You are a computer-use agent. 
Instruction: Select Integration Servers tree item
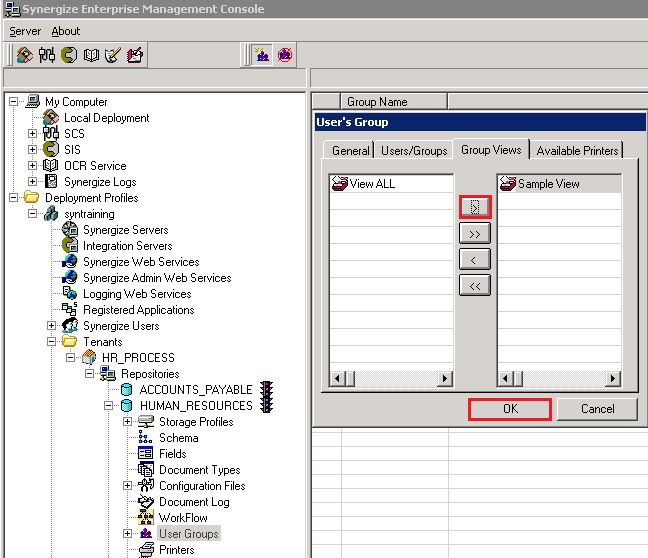[128, 246]
